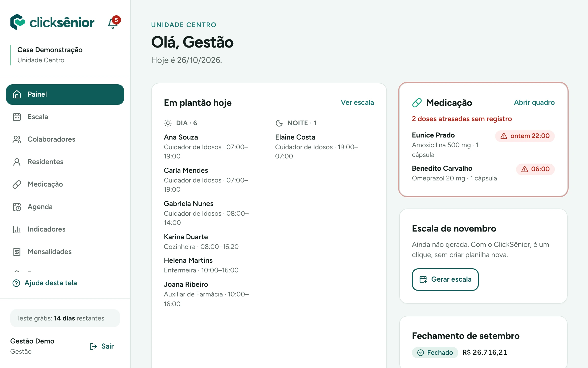Viewport: 588px width, 368px height.
Task: Click the Gerar escala button
Action: click(445, 279)
